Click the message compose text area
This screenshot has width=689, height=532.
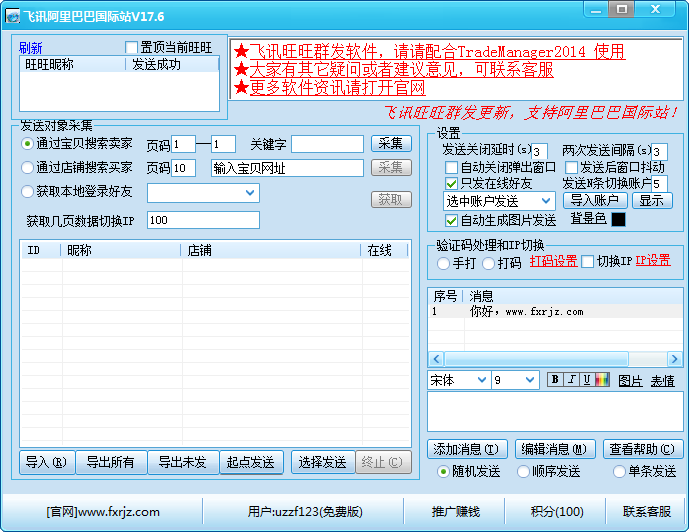[x=555, y=412]
